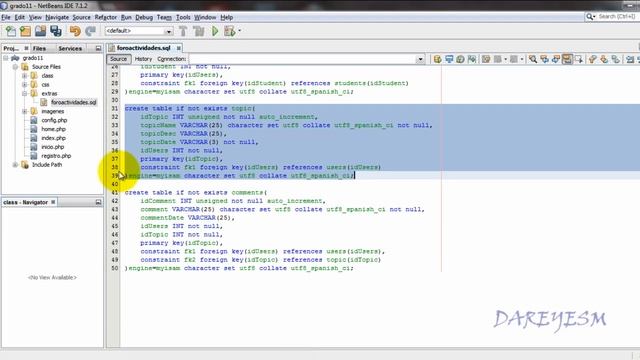Click the orange Undo arrow icon
The width and height of the screenshot is (640, 360).
pos(75,31)
